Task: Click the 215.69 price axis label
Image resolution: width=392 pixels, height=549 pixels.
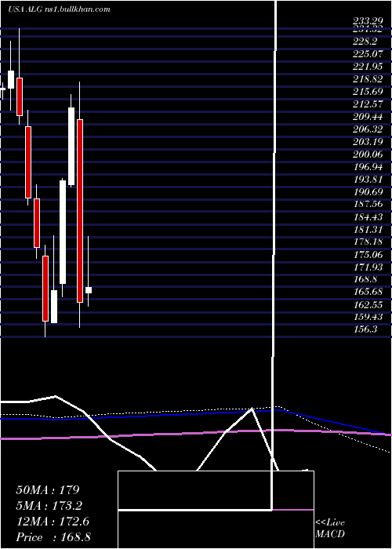Action: [368, 92]
